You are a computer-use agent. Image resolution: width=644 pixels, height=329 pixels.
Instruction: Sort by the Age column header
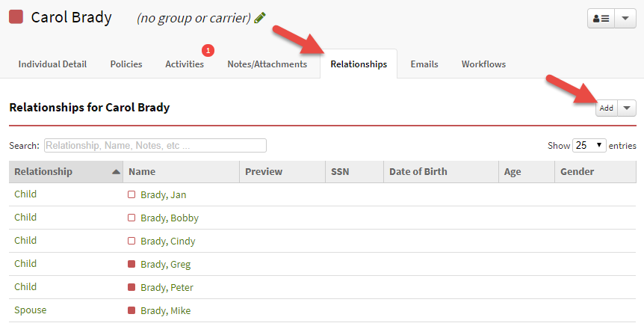(527, 172)
